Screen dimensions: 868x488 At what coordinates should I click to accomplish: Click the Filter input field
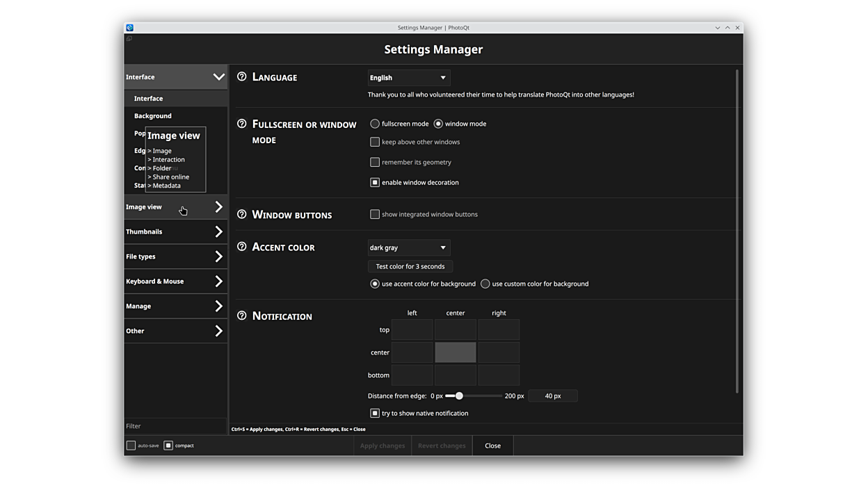(175, 426)
